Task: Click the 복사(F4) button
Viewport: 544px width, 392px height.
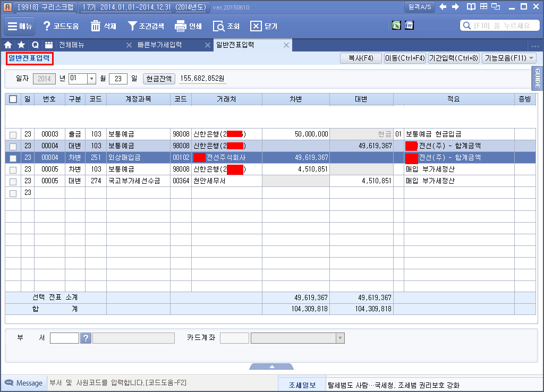Action: pyautogui.click(x=361, y=58)
